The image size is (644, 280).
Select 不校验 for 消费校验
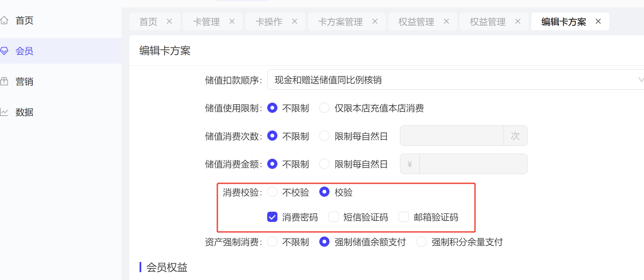click(x=272, y=192)
